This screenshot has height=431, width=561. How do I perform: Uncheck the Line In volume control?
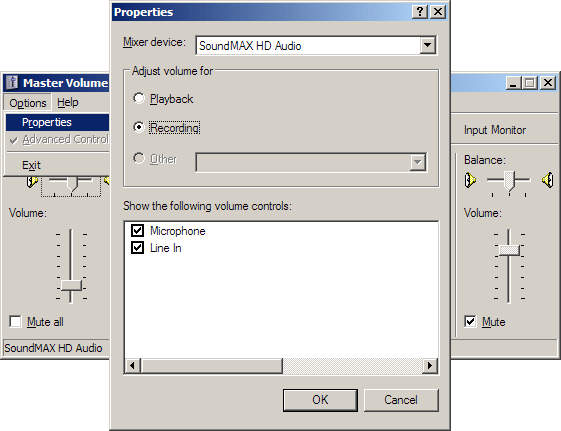tap(137, 248)
